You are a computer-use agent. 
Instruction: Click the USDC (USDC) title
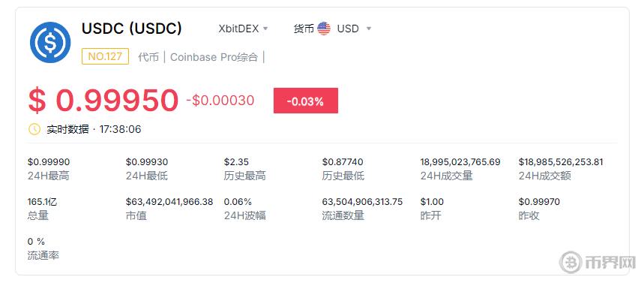(x=132, y=29)
